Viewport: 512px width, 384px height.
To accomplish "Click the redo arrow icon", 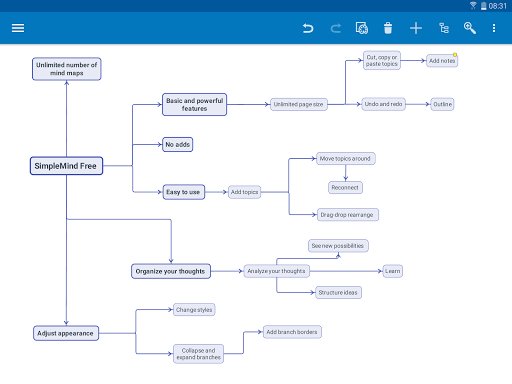I will (x=336, y=28).
